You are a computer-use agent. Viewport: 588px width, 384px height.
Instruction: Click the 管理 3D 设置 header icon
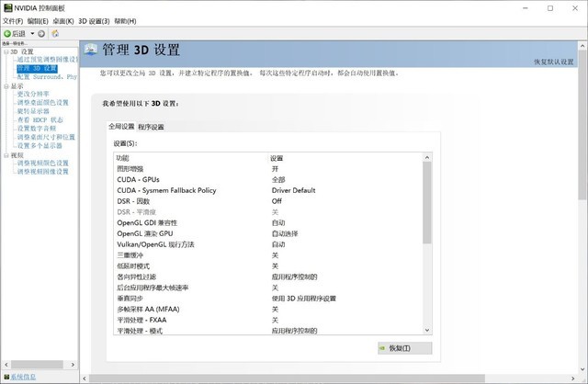(x=91, y=50)
